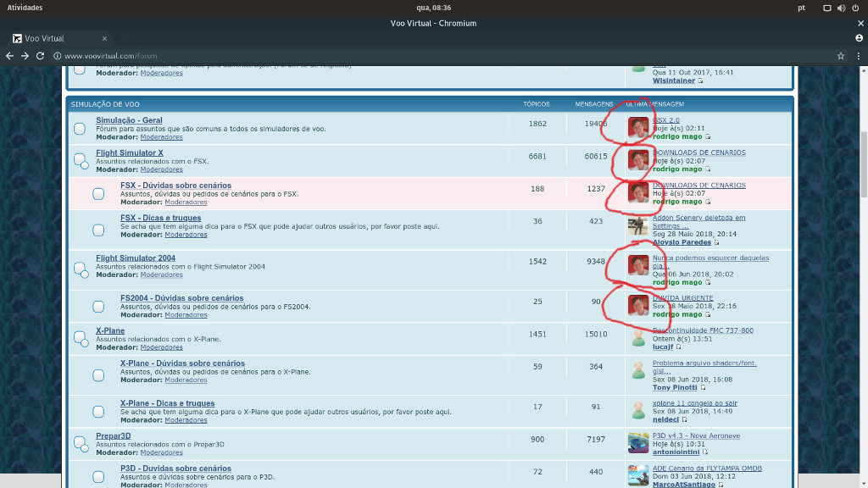Go forward using the browser forward arrow
This screenshot has width=868, height=488.
coord(25,56)
